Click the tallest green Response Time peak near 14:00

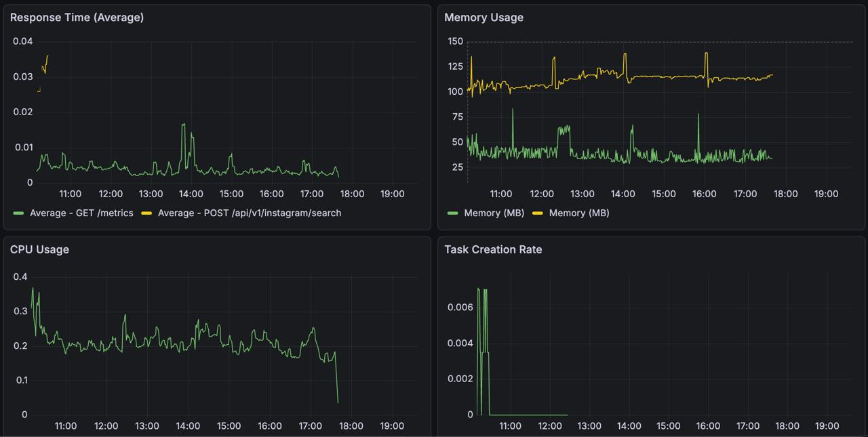183,125
